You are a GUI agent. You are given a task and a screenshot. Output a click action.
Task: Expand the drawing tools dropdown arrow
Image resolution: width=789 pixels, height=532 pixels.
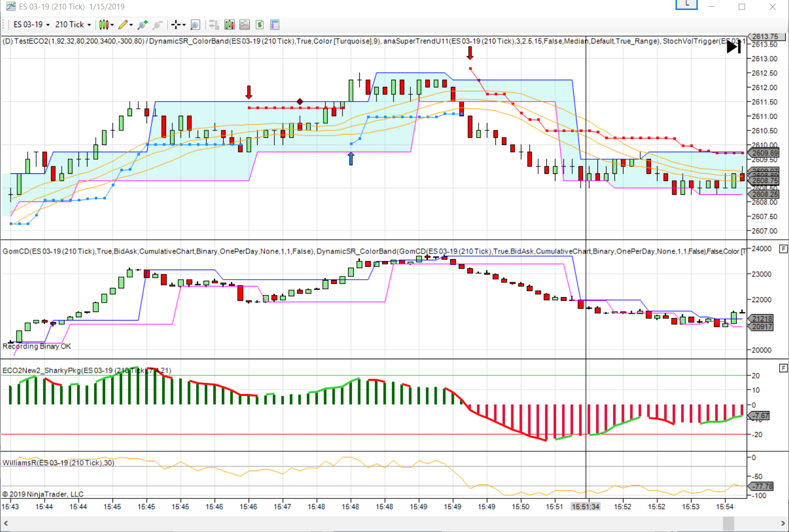coord(131,25)
